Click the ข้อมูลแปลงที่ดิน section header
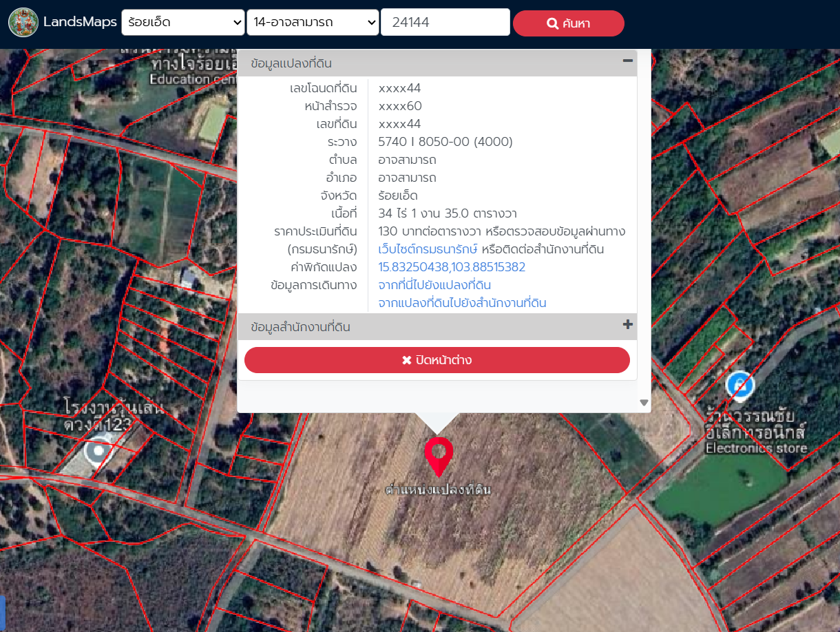 (x=292, y=63)
